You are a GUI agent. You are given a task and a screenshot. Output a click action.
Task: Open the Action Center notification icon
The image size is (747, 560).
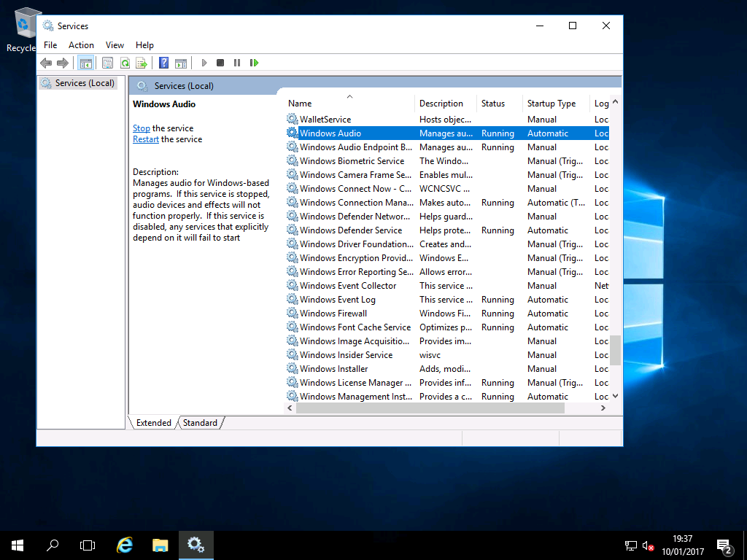724,547
